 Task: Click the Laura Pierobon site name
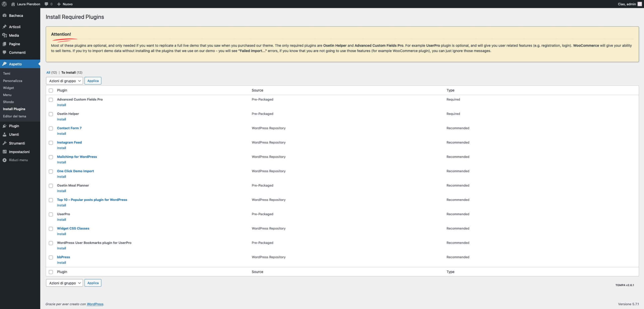29,4
